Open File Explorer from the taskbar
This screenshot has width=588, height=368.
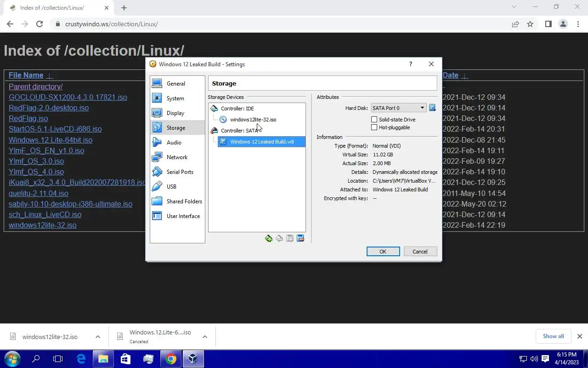click(x=103, y=359)
